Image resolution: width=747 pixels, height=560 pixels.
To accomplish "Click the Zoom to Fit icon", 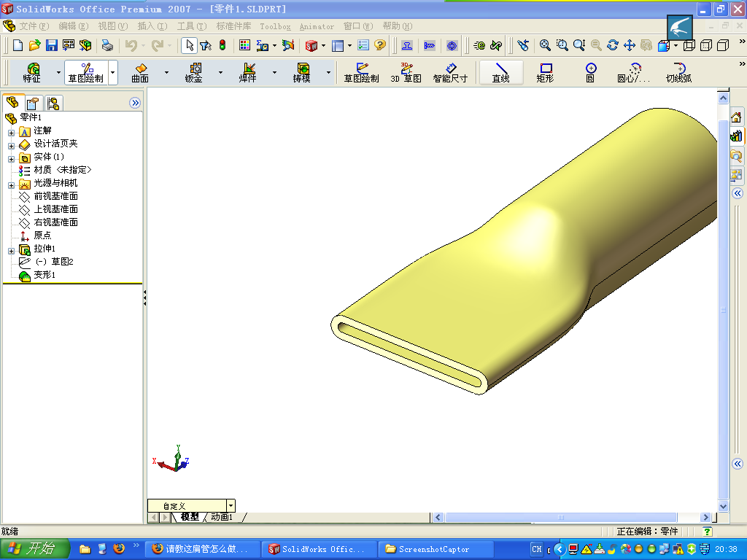I will click(x=544, y=44).
